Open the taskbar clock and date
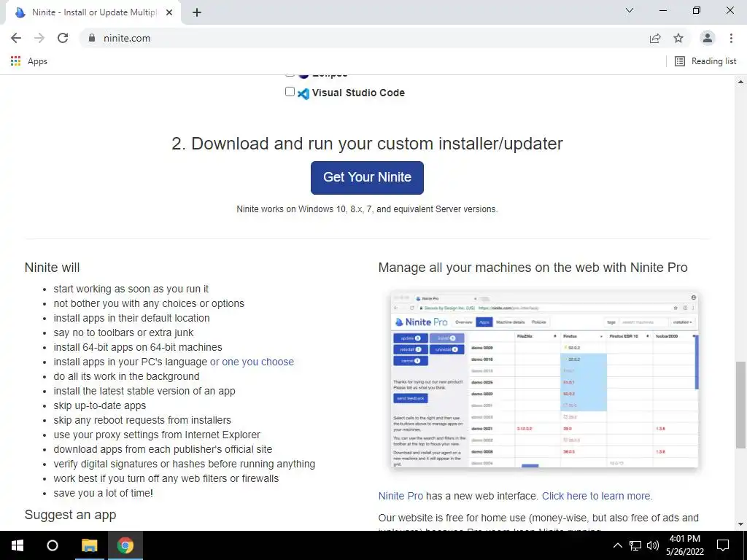Screen dimensions: 747x560 pos(684,545)
